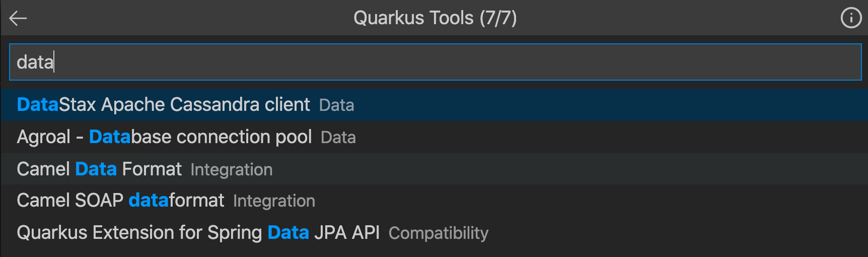Select Camel SOAP dataformat entry
Screen dimensions: 868x257
434,201
